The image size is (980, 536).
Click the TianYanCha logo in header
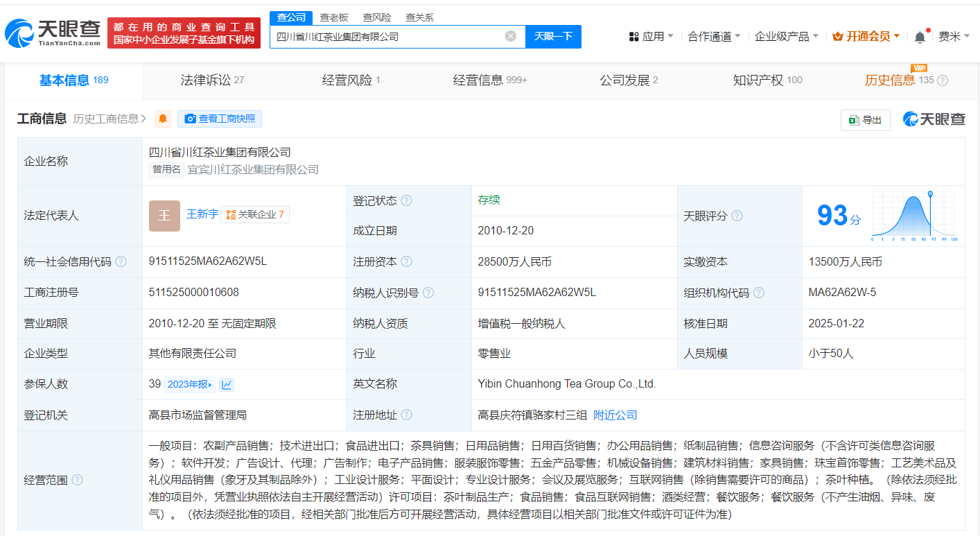pyautogui.click(x=53, y=33)
